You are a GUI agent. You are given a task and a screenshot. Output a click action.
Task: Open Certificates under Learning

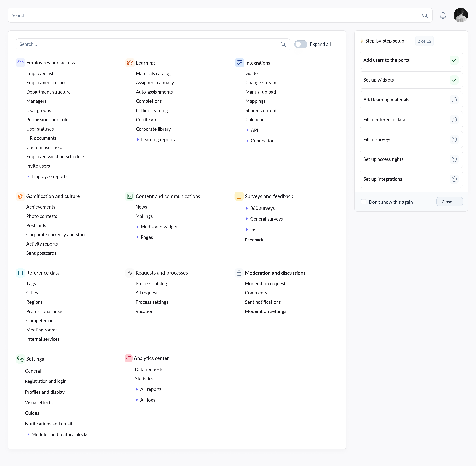(x=148, y=120)
